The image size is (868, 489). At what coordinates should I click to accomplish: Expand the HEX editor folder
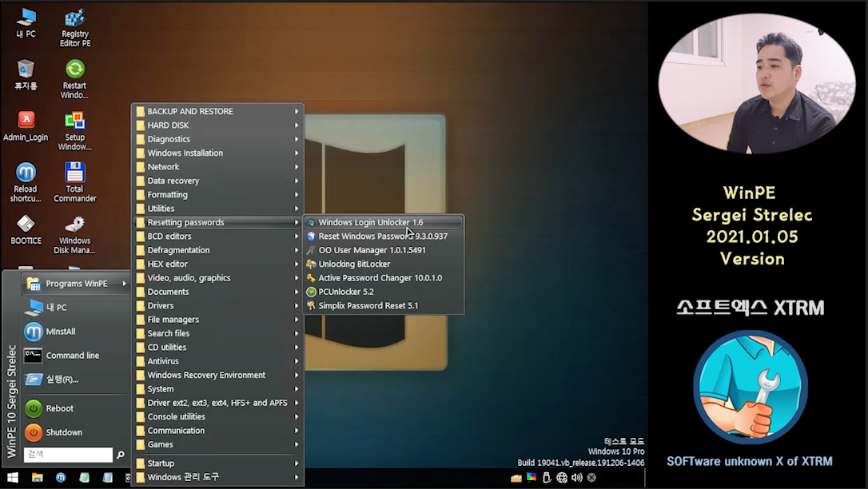pyautogui.click(x=217, y=264)
